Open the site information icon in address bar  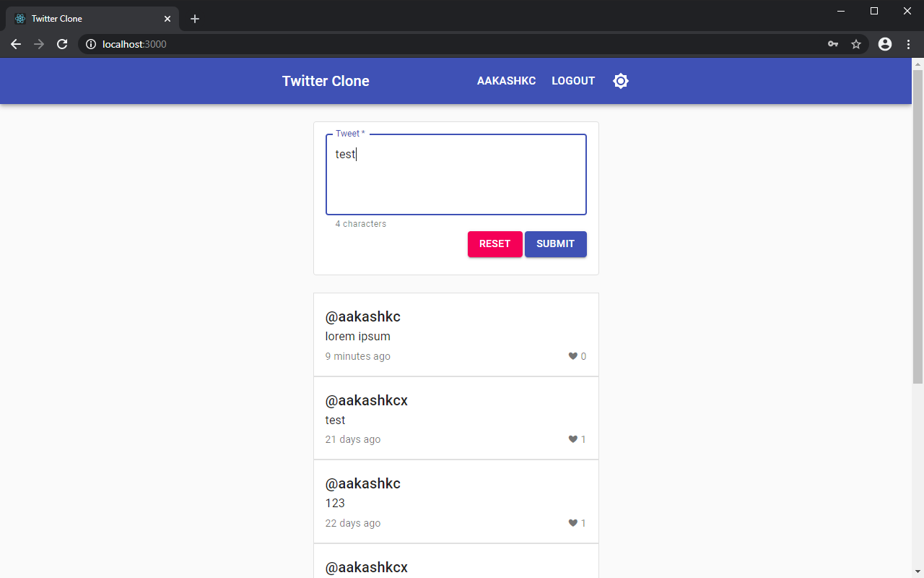[x=91, y=44]
